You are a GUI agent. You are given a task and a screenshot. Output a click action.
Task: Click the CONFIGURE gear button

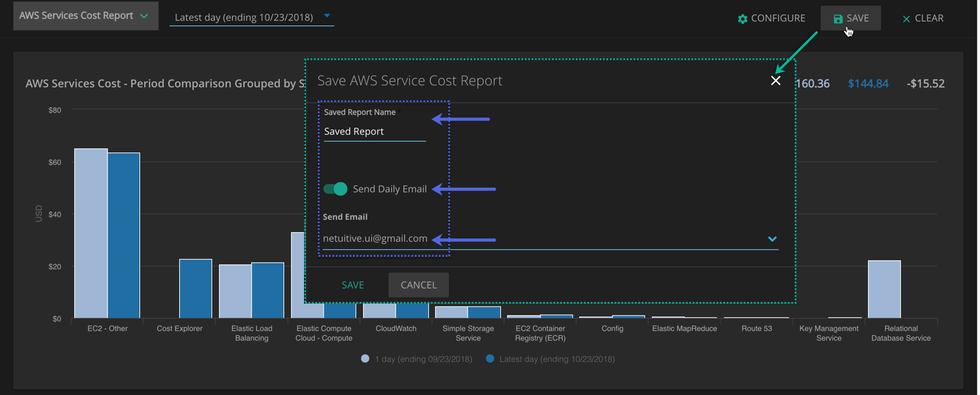(x=771, y=19)
